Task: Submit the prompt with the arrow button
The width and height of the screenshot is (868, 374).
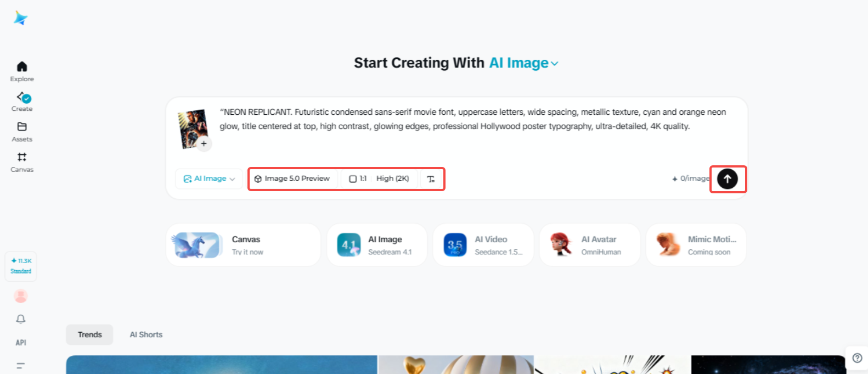Action: point(728,179)
